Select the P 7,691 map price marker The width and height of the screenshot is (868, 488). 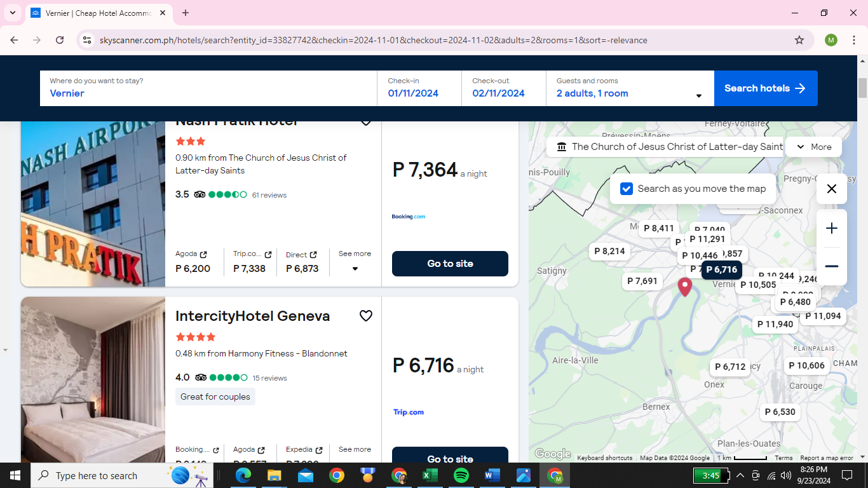pos(642,281)
